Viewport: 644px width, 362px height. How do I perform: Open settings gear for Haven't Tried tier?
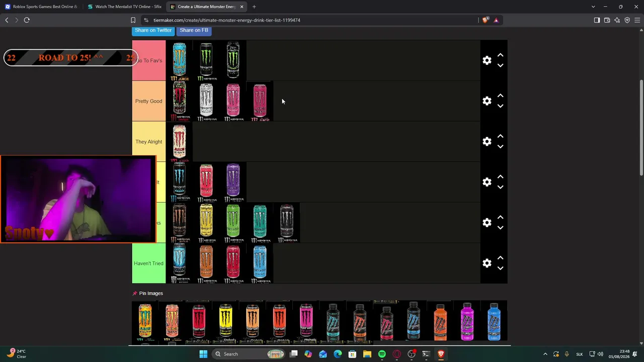tap(487, 263)
